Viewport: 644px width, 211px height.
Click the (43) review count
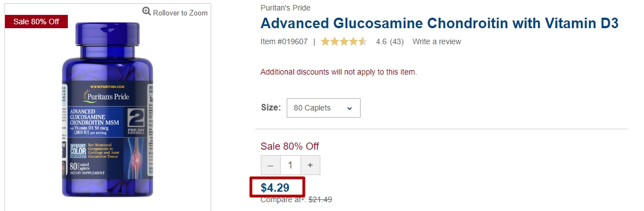(x=397, y=41)
